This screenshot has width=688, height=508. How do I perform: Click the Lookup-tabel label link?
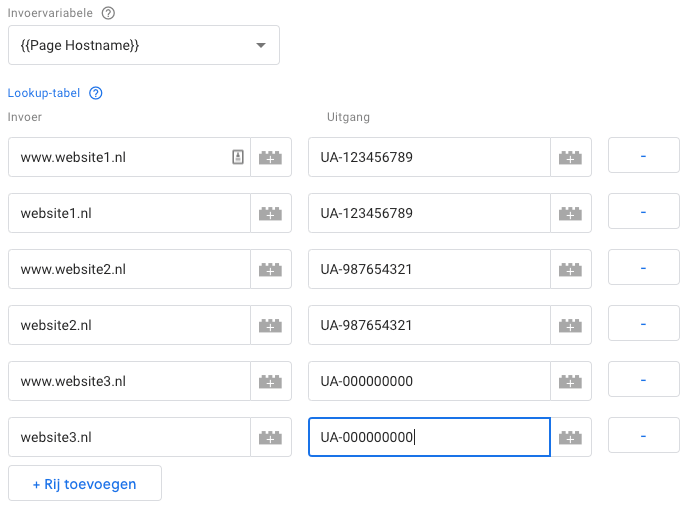(44, 93)
